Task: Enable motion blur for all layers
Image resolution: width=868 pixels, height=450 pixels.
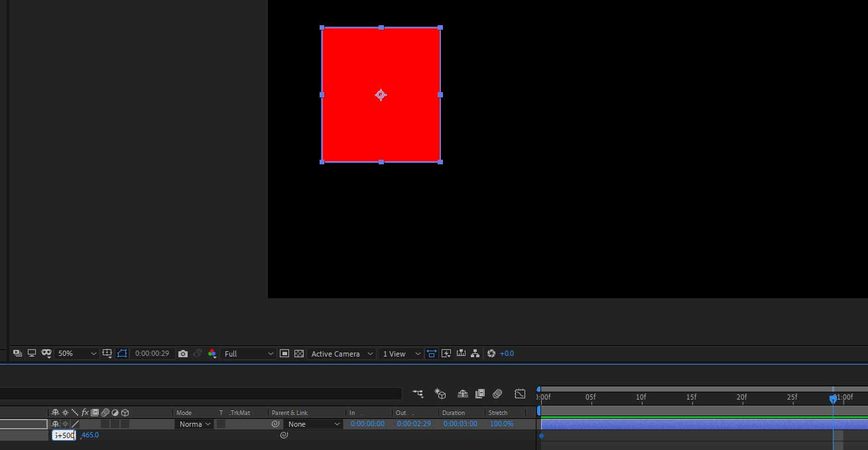Action: [x=497, y=393]
